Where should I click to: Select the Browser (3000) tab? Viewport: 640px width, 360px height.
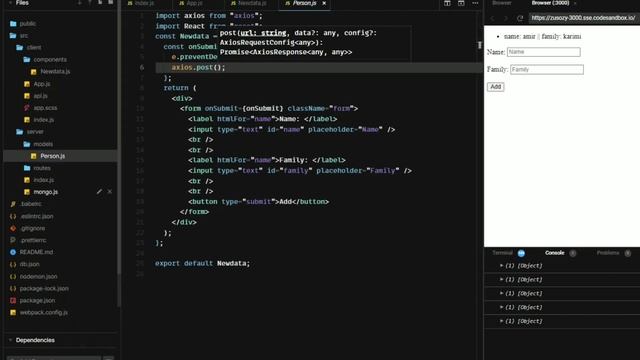pyautogui.click(x=550, y=3)
